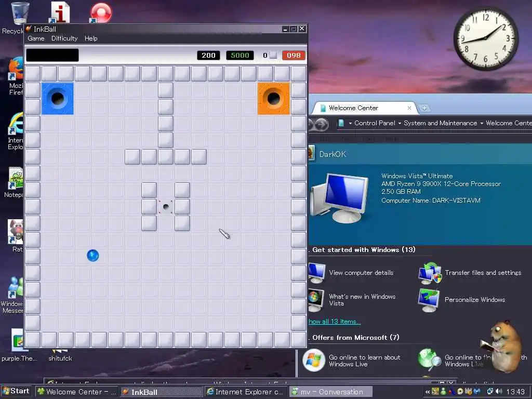Click the castle security alert tray icon
The height and width of the screenshot is (399, 532).
pos(469,392)
